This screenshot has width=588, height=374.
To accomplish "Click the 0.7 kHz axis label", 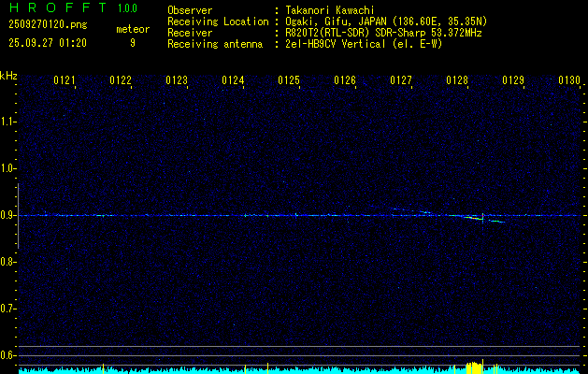I will click(x=8, y=308).
